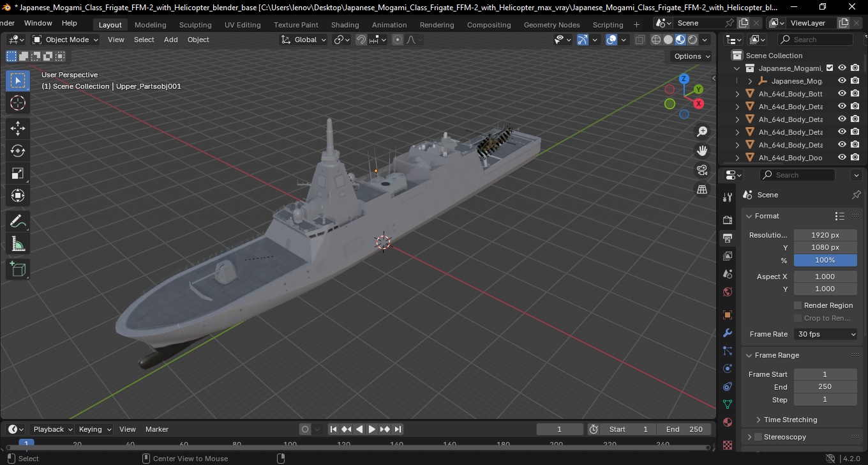Open the Object properties tab

tap(728, 315)
